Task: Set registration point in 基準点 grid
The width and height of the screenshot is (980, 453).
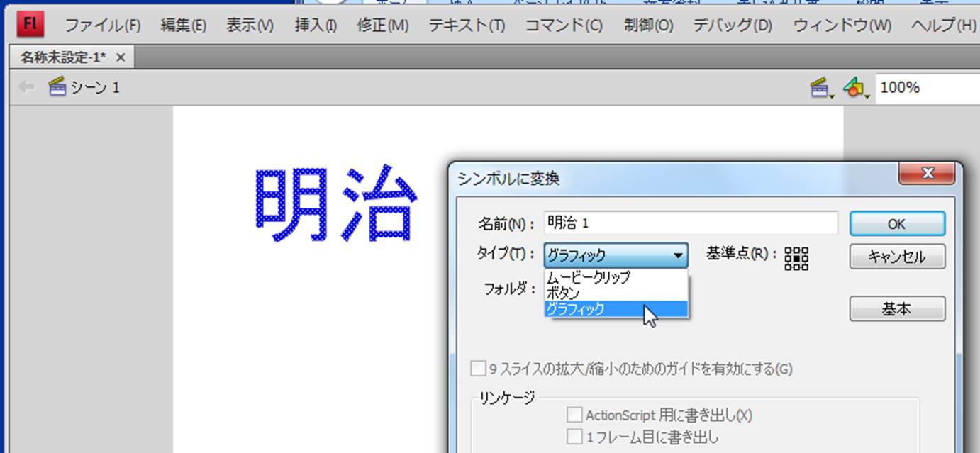Action: click(x=796, y=258)
